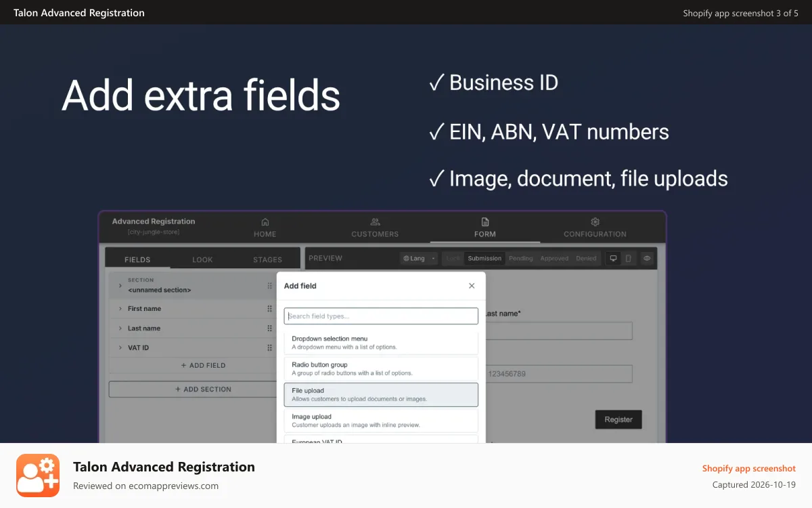Screen dimensions: 812x508
Task: Toggle the preview eye icon
Action: pyautogui.click(x=647, y=258)
